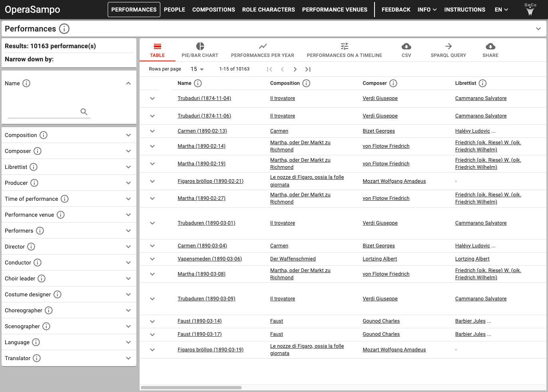Open the CSV export tab
Viewport: 548px width, 392px height.
pyautogui.click(x=406, y=50)
